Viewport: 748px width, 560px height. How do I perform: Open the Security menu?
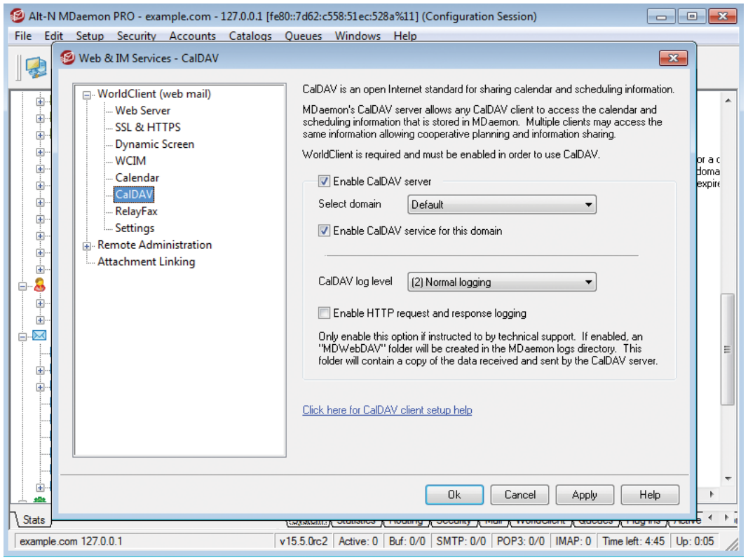click(x=137, y=36)
